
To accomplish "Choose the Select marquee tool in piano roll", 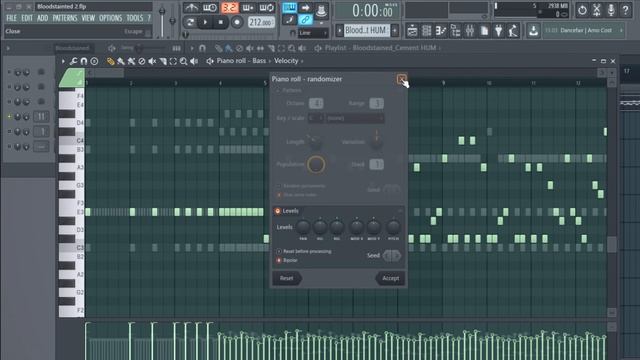I will tap(173, 62).
